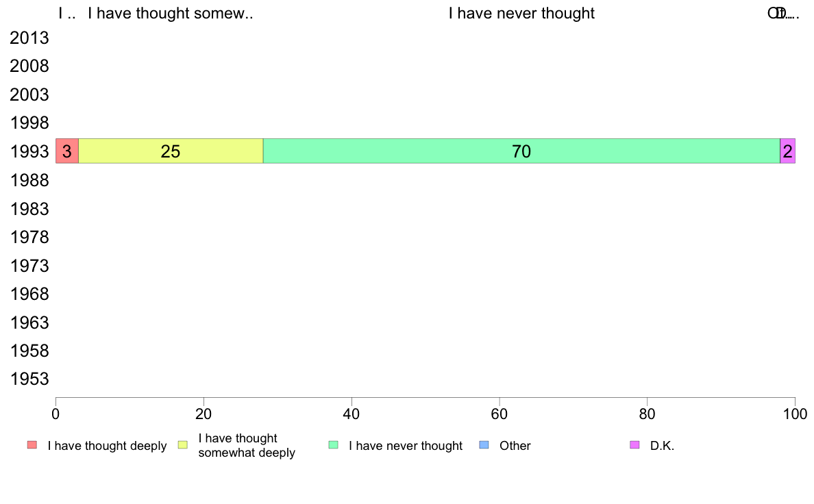
Task: Click the 'I have thought deeply' legend text
Action: coord(107,446)
